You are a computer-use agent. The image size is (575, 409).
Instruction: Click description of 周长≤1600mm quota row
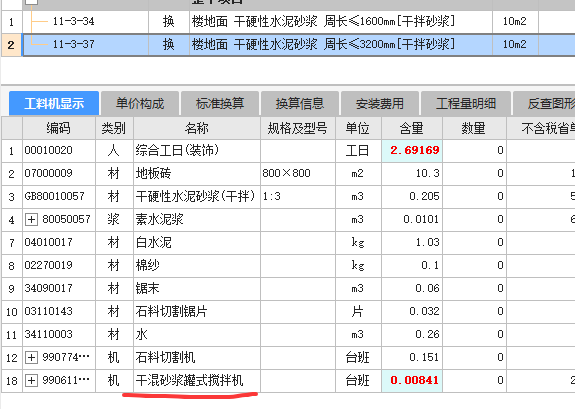click(341, 21)
